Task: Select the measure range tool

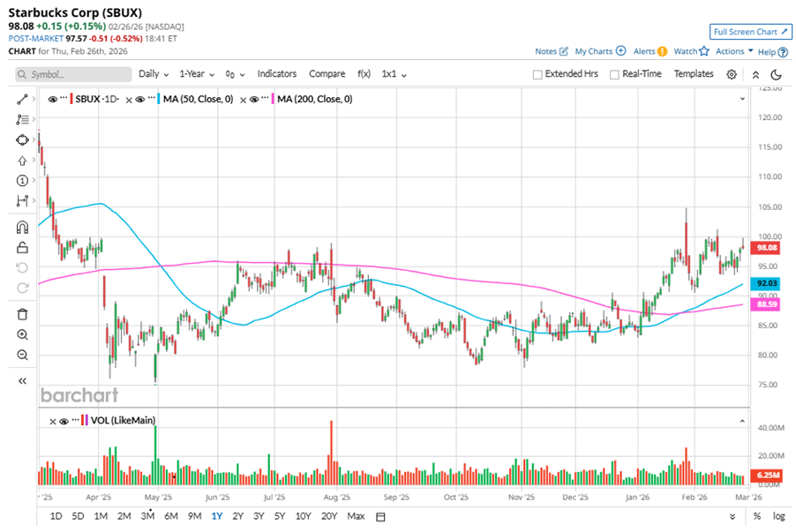Action: pyautogui.click(x=22, y=201)
